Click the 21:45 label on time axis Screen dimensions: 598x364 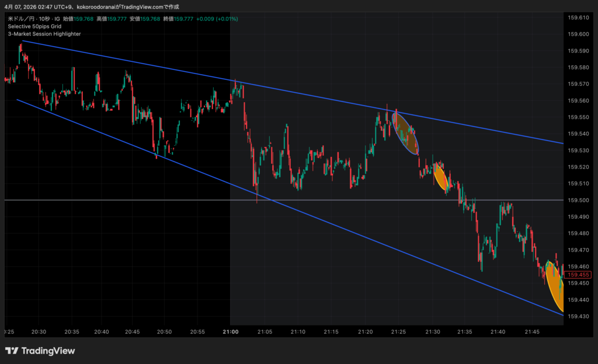pos(532,331)
